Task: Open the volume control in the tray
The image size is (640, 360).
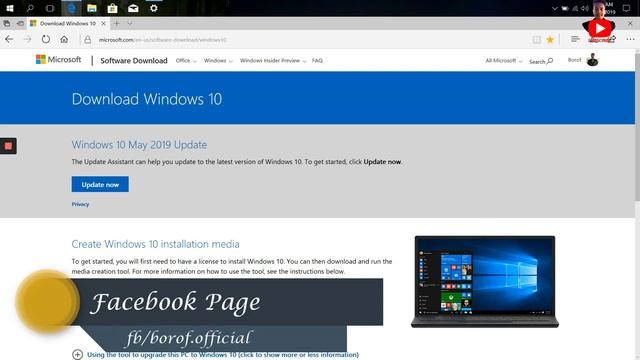Action: coord(585,8)
